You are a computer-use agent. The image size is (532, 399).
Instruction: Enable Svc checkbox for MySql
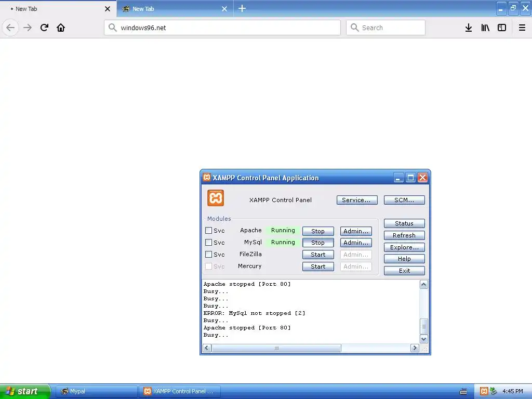point(209,242)
